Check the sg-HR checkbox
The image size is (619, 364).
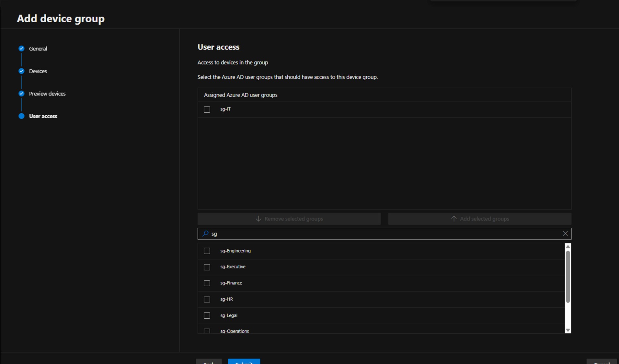(x=207, y=300)
